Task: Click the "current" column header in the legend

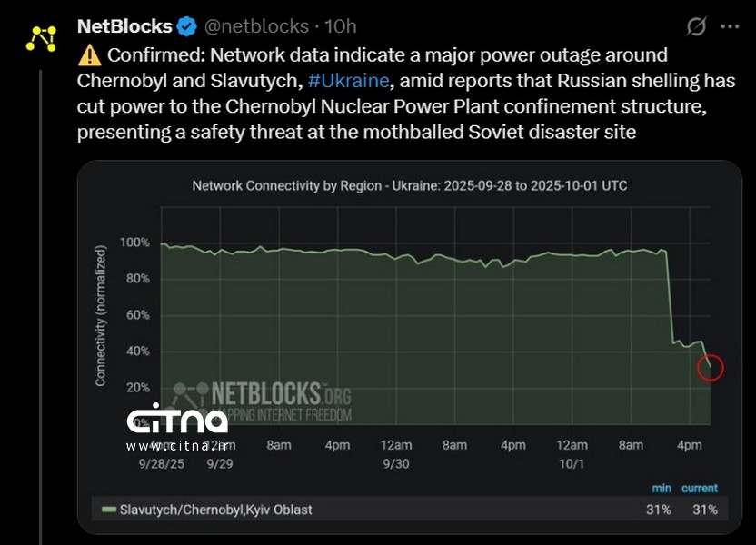Action: coord(700,488)
